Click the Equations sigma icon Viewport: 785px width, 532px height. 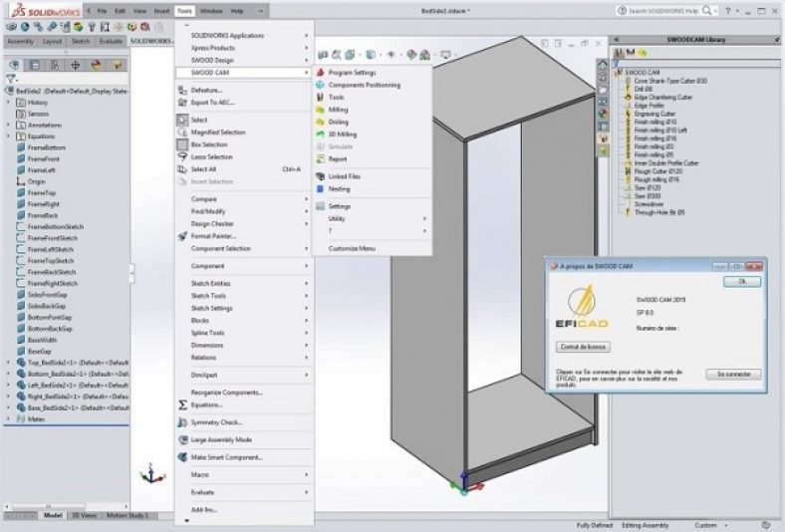[182, 404]
